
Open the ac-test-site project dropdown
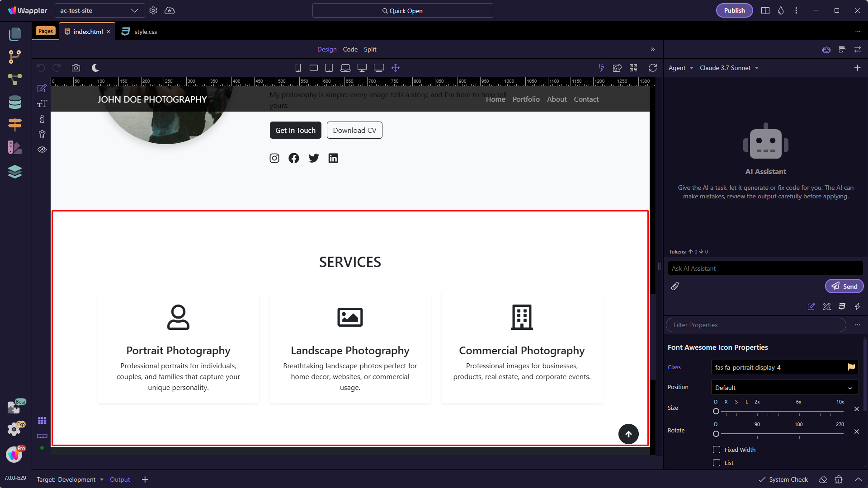pyautogui.click(x=99, y=10)
